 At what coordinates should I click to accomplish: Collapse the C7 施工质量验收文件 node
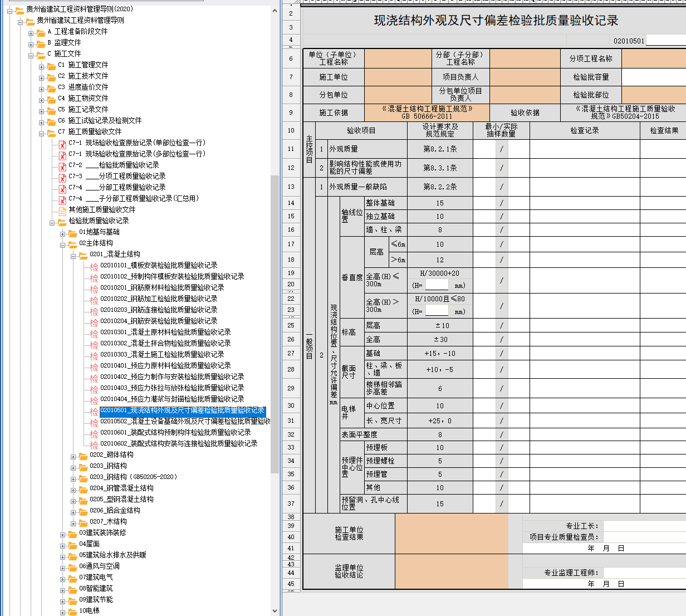[42, 133]
